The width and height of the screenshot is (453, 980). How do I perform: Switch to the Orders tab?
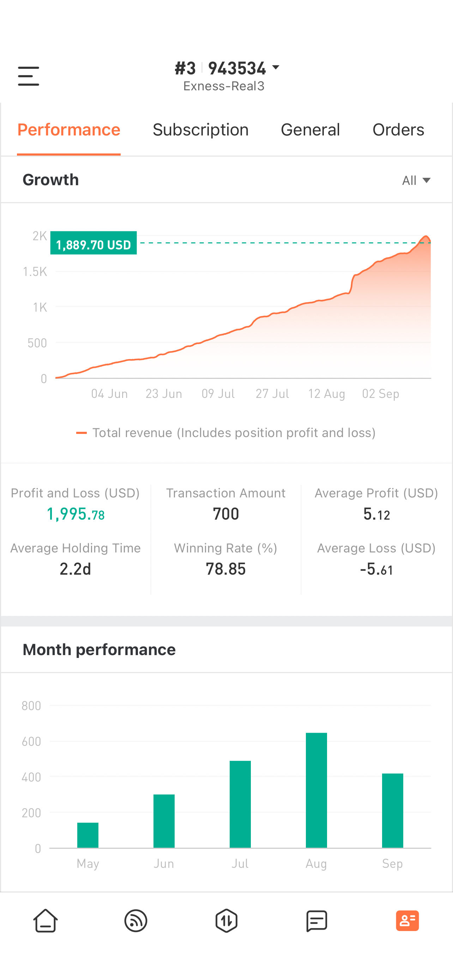pos(398,130)
